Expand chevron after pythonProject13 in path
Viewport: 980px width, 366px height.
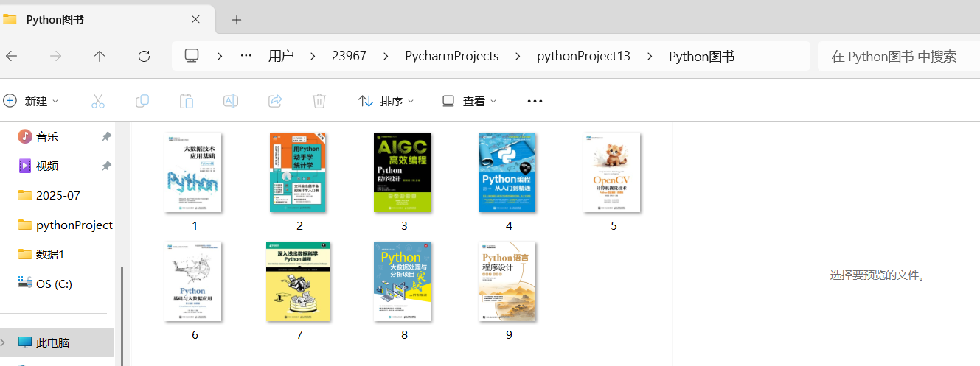pyautogui.click(x=650, y=56)
